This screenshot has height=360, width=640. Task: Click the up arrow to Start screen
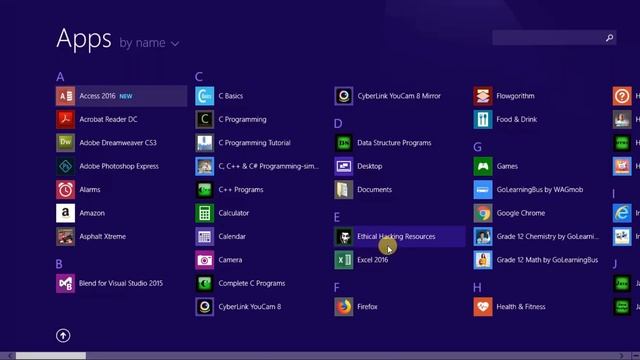pyautogui.click(x=63, y=336)
